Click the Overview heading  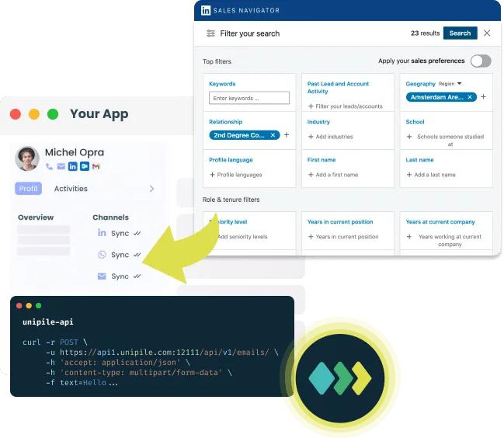coord(36,217)
